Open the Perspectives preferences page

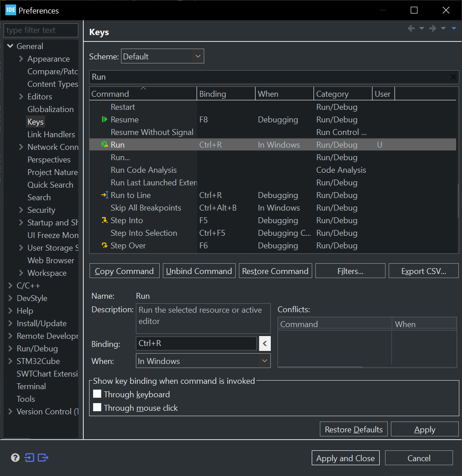point(49,160)
